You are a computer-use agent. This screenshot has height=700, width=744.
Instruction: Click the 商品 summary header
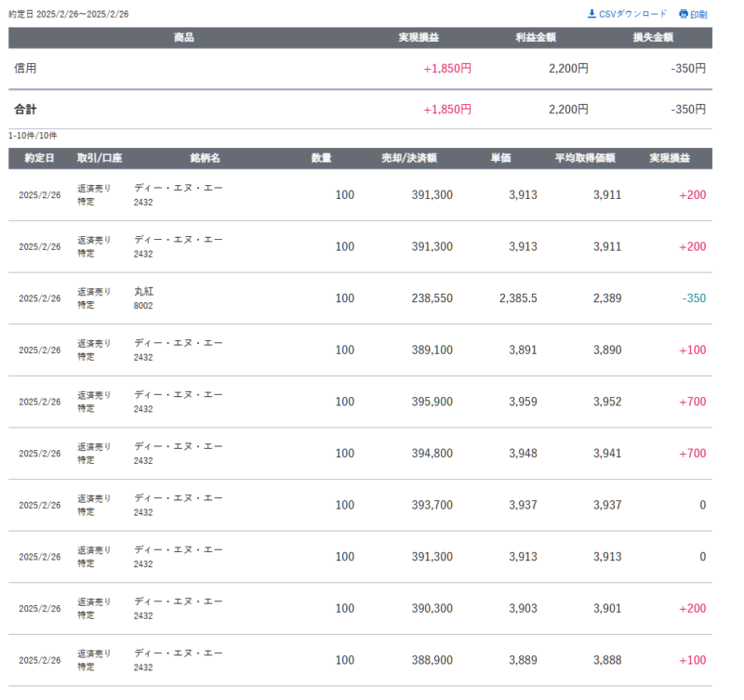click(183, 37)
